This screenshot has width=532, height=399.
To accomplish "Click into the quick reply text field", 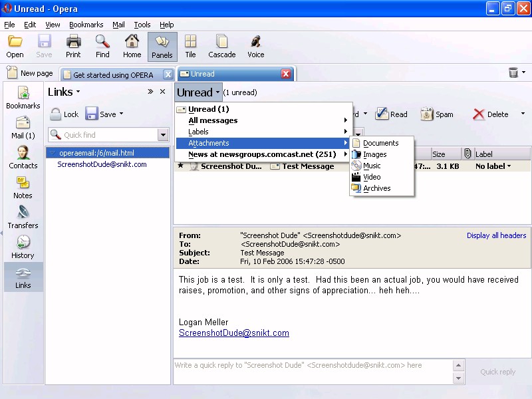I will tap(313, 371).
